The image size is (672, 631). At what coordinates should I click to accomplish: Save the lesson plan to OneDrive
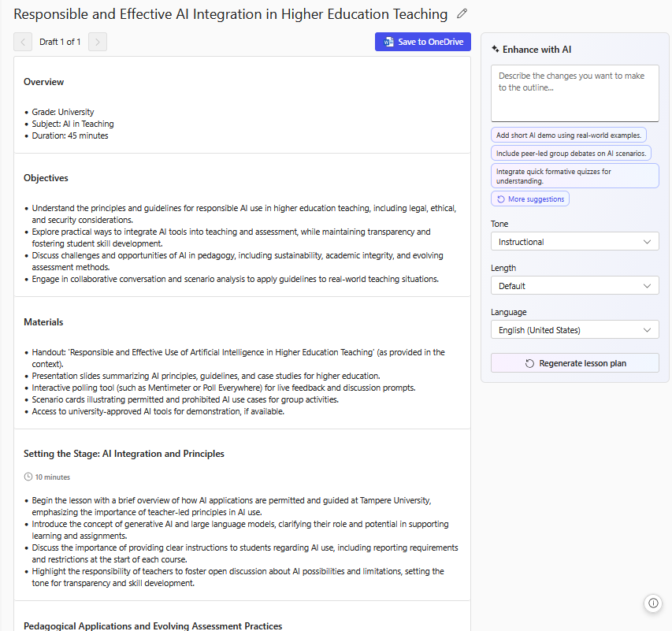(x=422, y=42)
